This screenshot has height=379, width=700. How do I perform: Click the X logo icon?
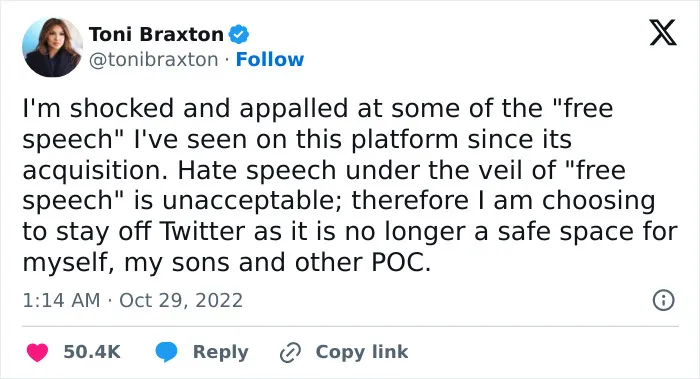click(x=663, y=32)
